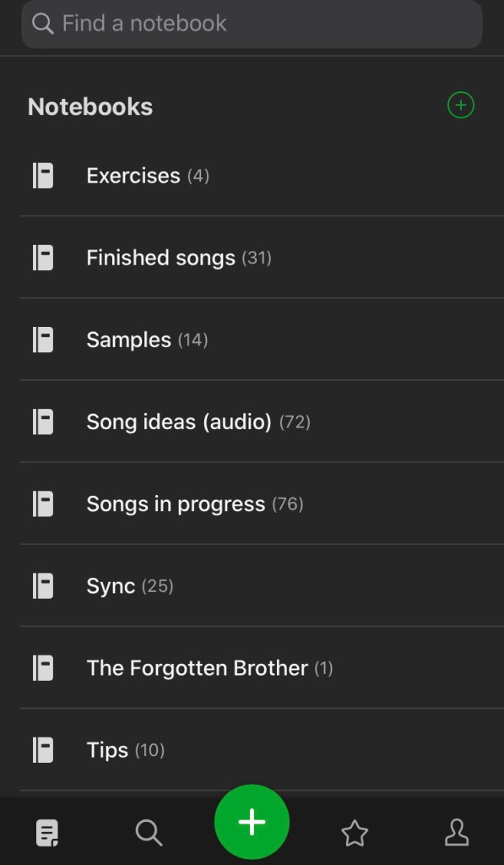Open the Account profile tab
504x865 pixels.
click(457, 832)
